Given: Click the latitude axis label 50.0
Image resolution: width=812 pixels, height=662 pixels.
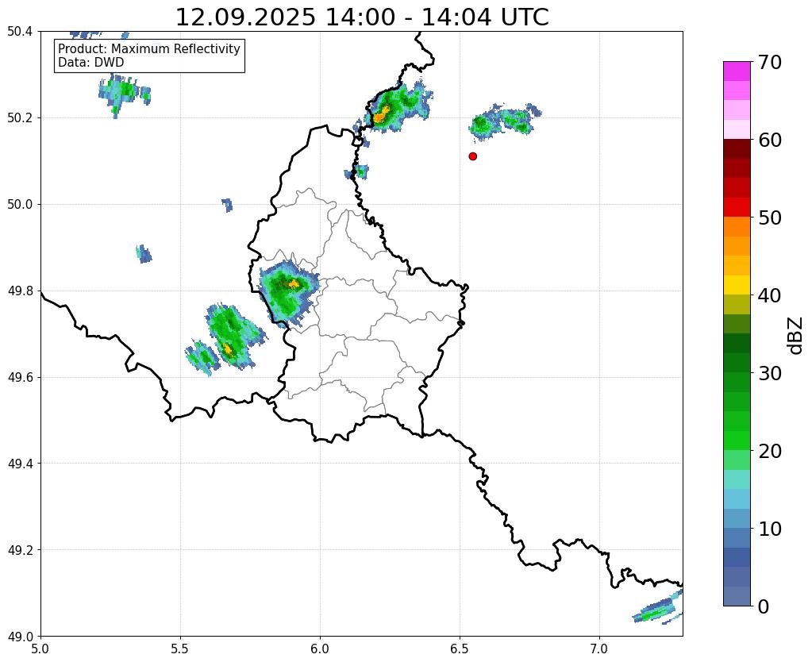Looking at the screenshot, I should (20, 205).
